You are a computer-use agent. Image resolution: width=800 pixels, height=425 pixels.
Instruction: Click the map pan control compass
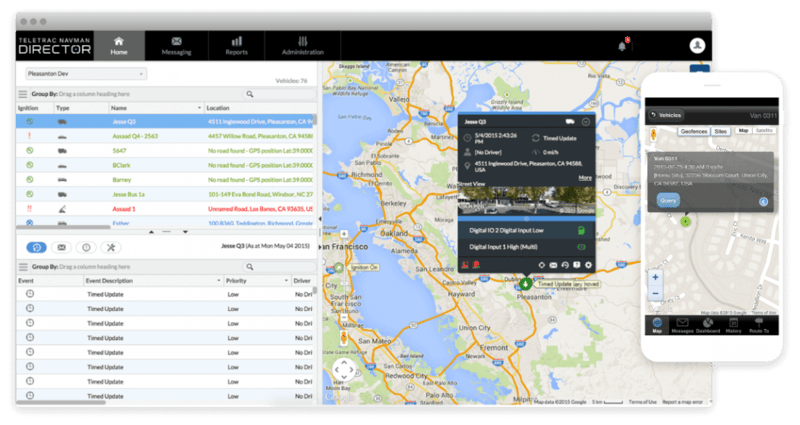343,369
